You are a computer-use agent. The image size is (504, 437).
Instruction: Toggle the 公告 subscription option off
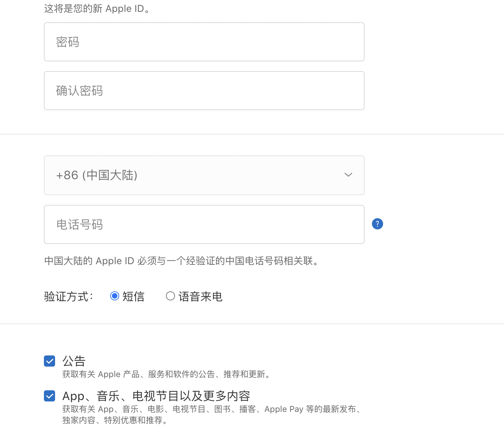point(49,361)
